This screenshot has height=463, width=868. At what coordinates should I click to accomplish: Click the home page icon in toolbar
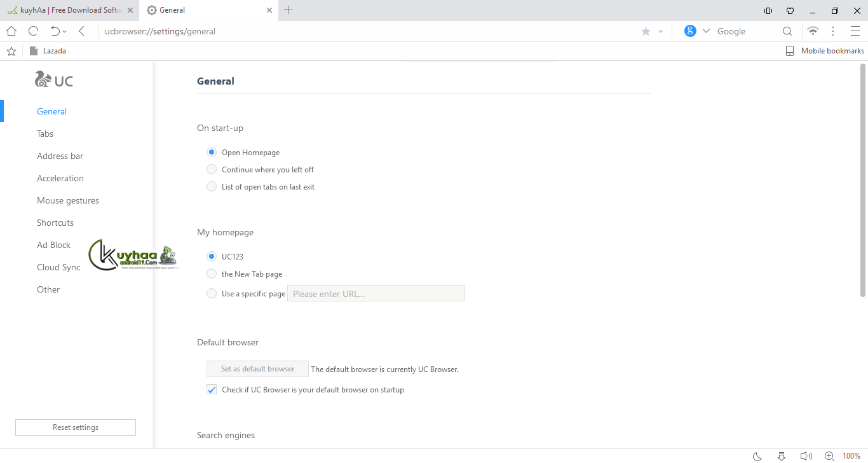(11, 31)
